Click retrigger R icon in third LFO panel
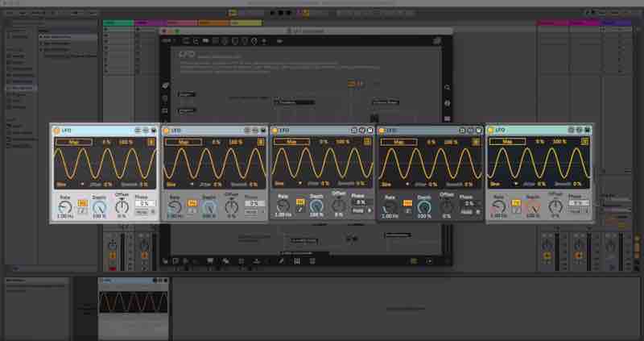Screen dimensions: 644x341 [369, 210]
